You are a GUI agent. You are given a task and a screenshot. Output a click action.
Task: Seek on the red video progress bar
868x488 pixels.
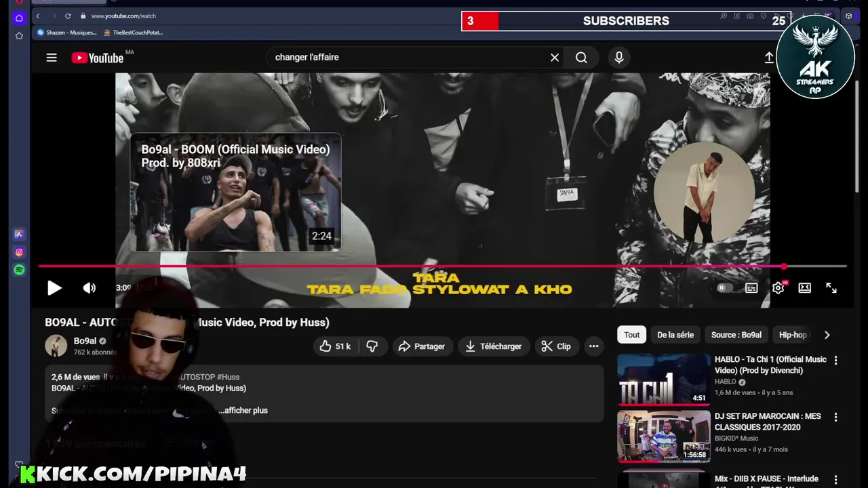[442, 266]
